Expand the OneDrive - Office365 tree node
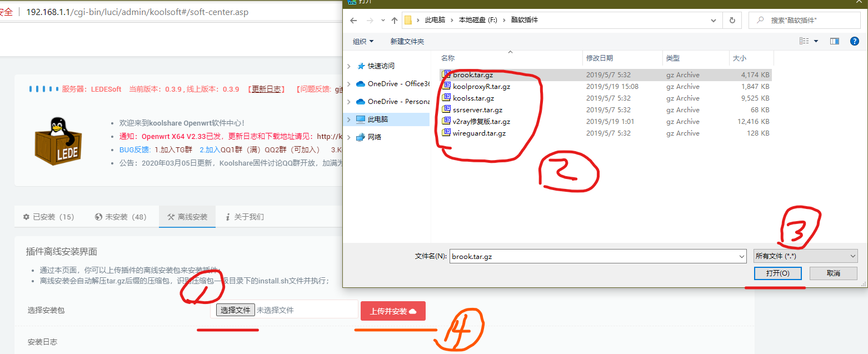Screen dimensions: 868x354 (349, 83)
